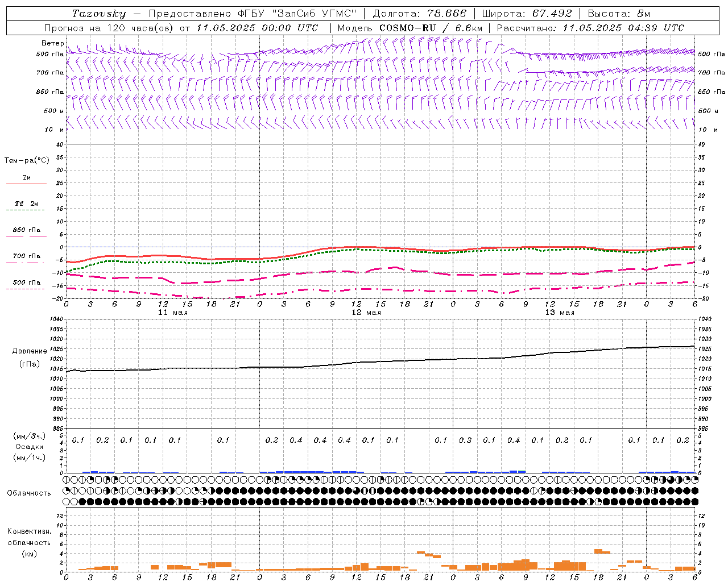Click the (км) unit under convective cloud label

(29, 554)
